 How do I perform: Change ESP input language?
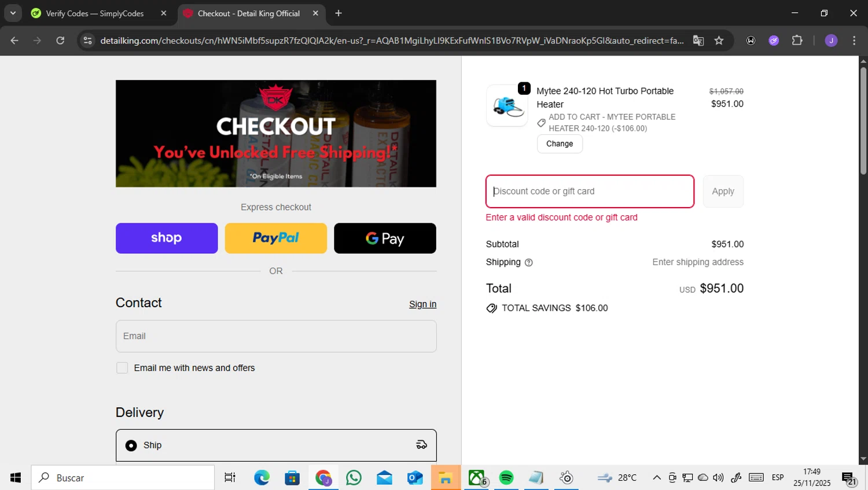pos(778,477)
